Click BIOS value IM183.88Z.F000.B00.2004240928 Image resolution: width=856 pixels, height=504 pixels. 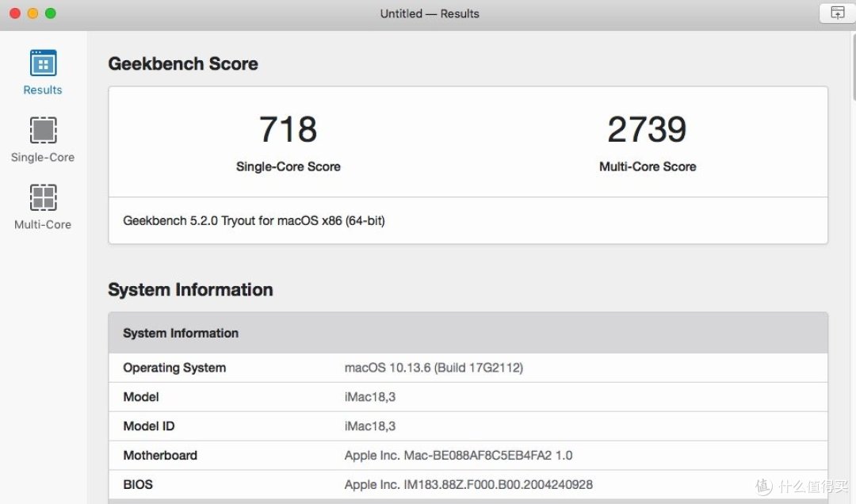[x=468, y=484]
